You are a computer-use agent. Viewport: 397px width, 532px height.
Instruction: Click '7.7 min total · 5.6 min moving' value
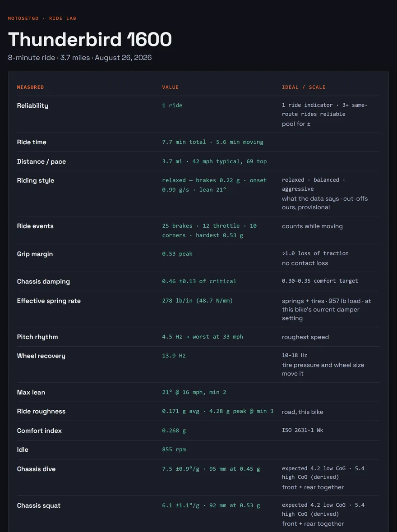point(212,142)
